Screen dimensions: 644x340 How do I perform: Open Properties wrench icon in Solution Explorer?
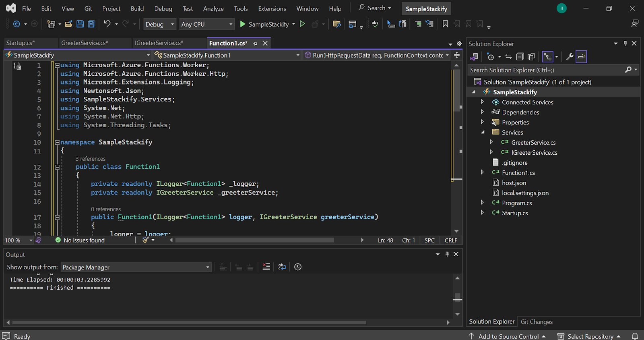tap(570, 57)
